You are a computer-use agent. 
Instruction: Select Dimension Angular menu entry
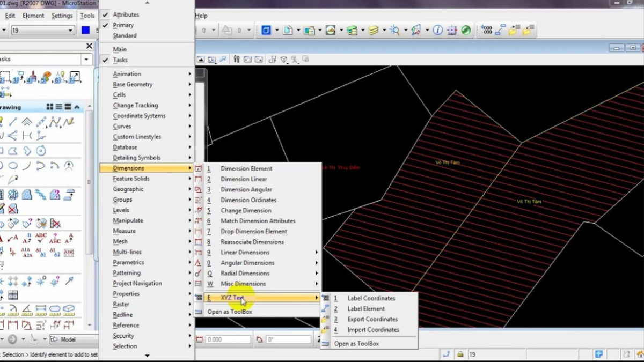click(x=246, y=189)
